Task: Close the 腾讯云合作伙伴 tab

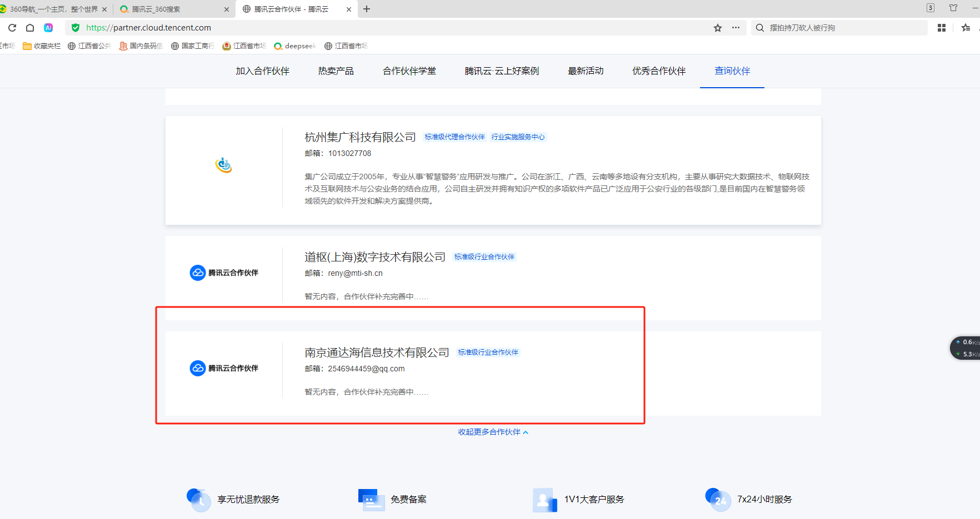Action: 349,9
